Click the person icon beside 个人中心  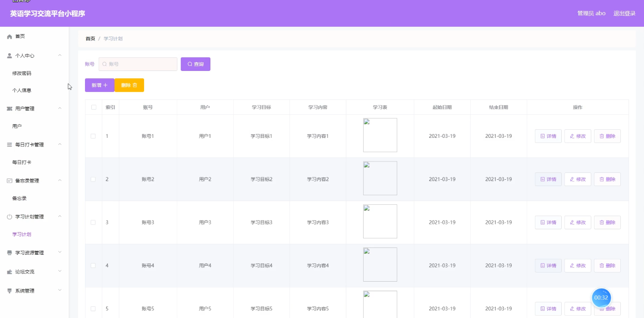(10, 56)
